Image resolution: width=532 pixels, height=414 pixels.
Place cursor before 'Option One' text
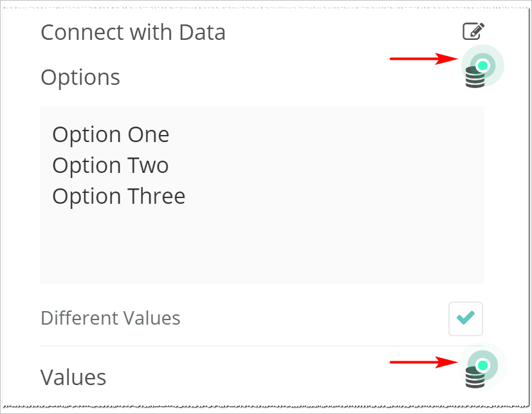coord(52,134)
